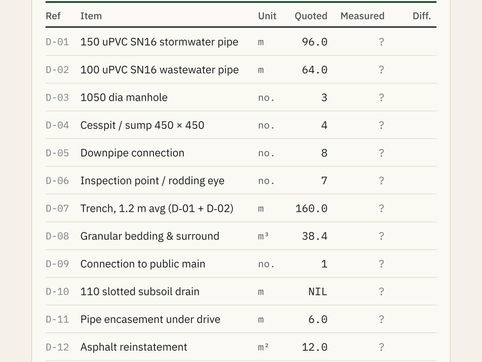Click quoted value 1 for public main
The width and height of the screenshot is (482, 362).
(324, 264)
